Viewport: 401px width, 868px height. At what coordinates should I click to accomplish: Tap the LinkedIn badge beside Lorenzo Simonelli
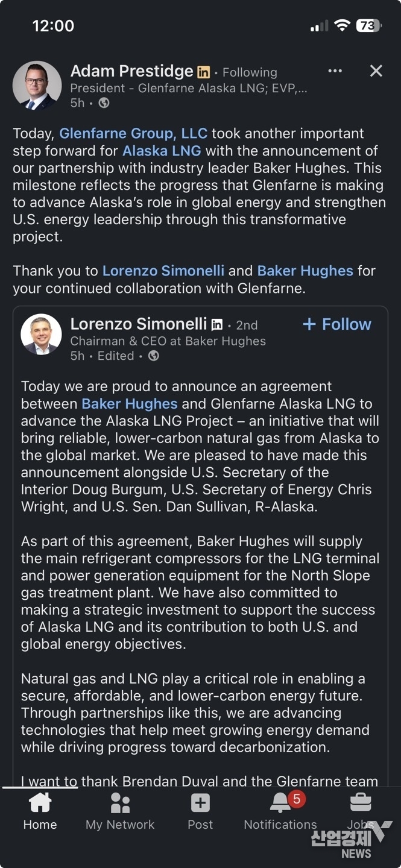217,325
